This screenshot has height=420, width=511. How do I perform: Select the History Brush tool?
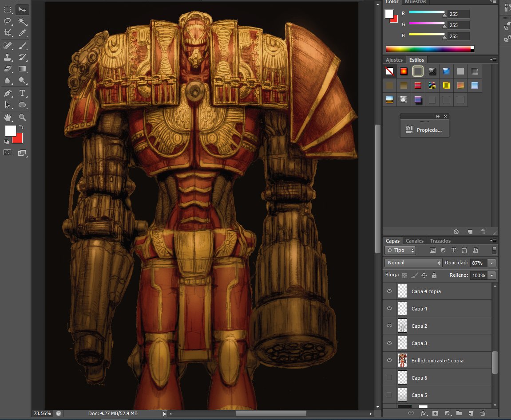point(22,57)
